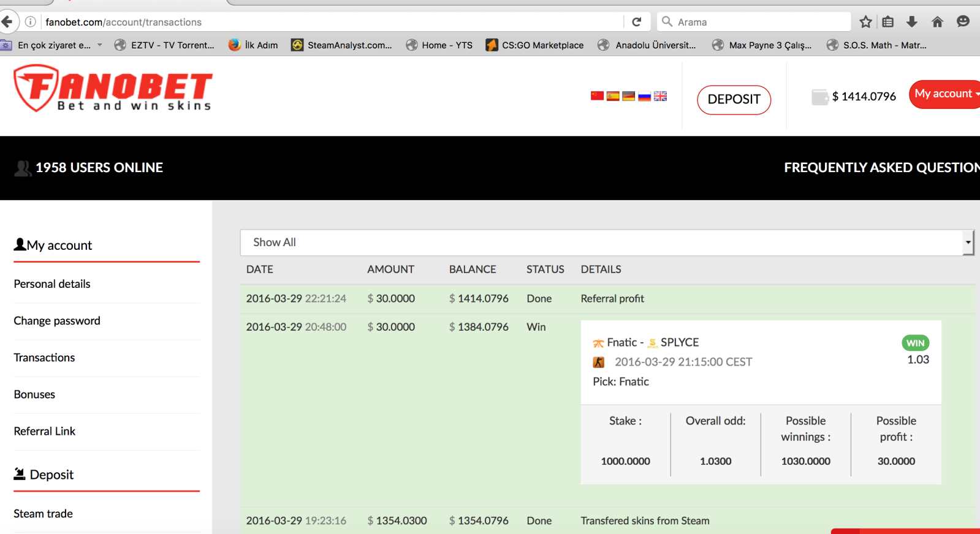Viewport: 980px width, 534px height.
Task: Select German language flag
Action: (628, 96)
